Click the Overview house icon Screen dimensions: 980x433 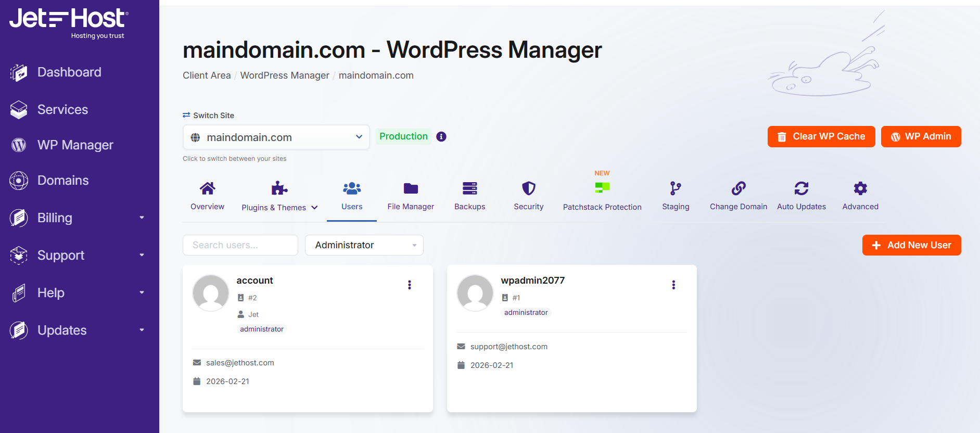click(x=207, y=188)
